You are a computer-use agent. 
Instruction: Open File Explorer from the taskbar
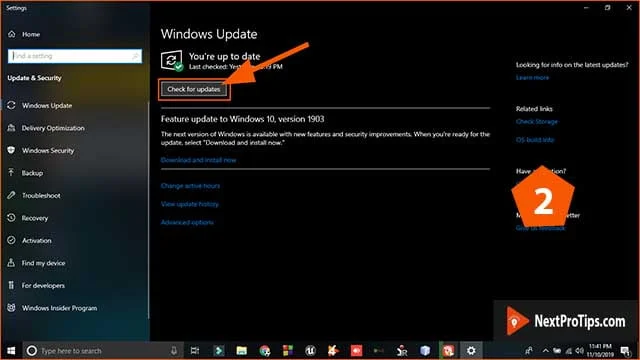pyautogui.click(x=242, y=351)
